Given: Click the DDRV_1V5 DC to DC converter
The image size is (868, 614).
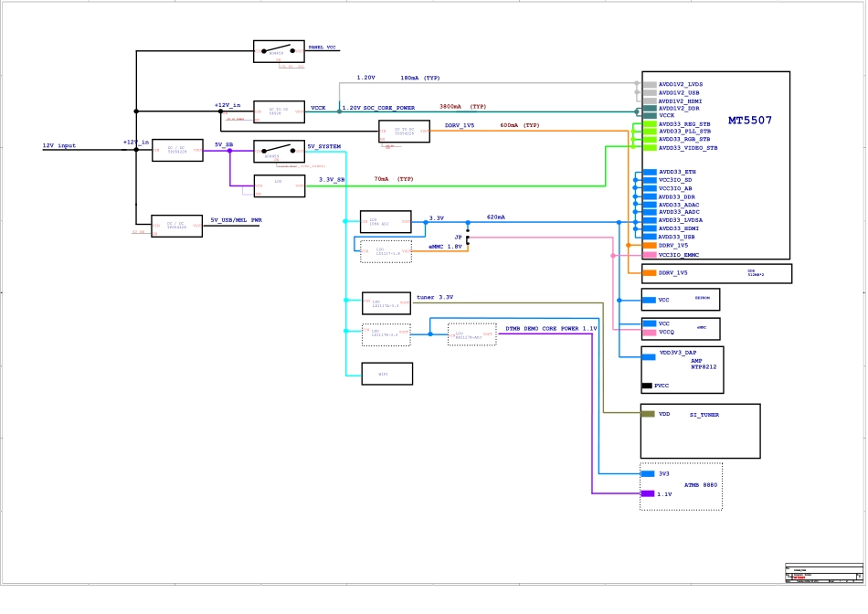Looking at the screenshot, I should [404, 132].
